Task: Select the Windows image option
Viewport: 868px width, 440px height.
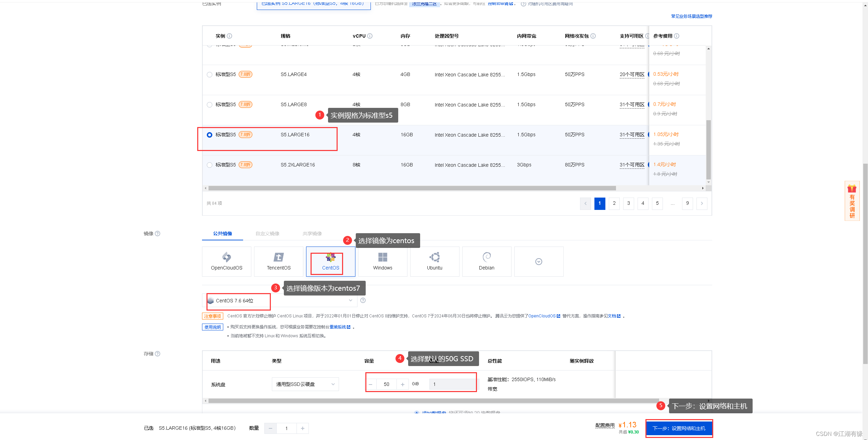Action: [382, 261]
